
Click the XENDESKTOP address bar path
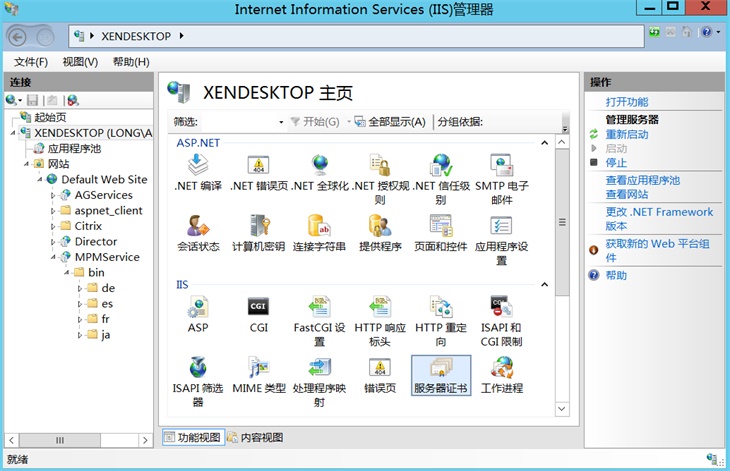(136, 36)
